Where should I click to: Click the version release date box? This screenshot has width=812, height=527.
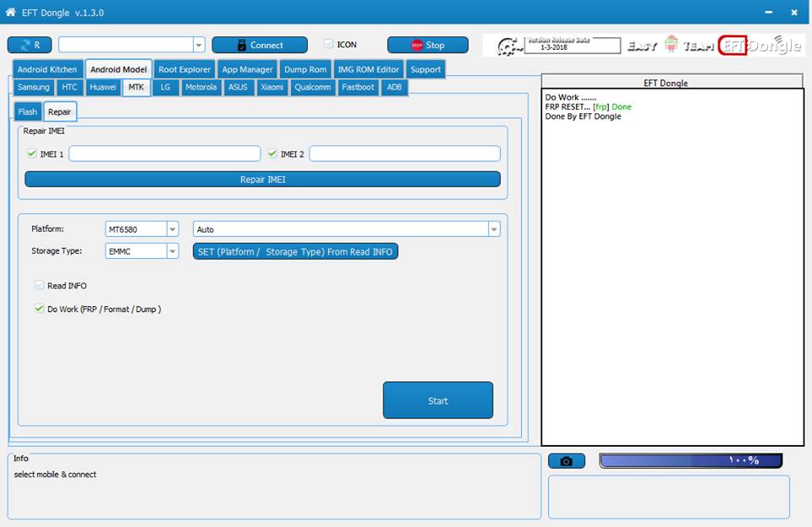[x=573, y=46]
